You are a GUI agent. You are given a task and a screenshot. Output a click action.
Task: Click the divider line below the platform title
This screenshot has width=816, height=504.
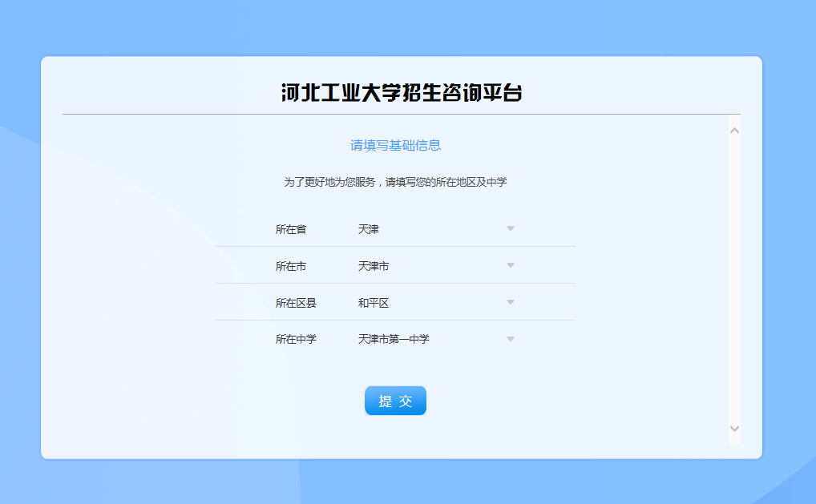coord(401,113)
